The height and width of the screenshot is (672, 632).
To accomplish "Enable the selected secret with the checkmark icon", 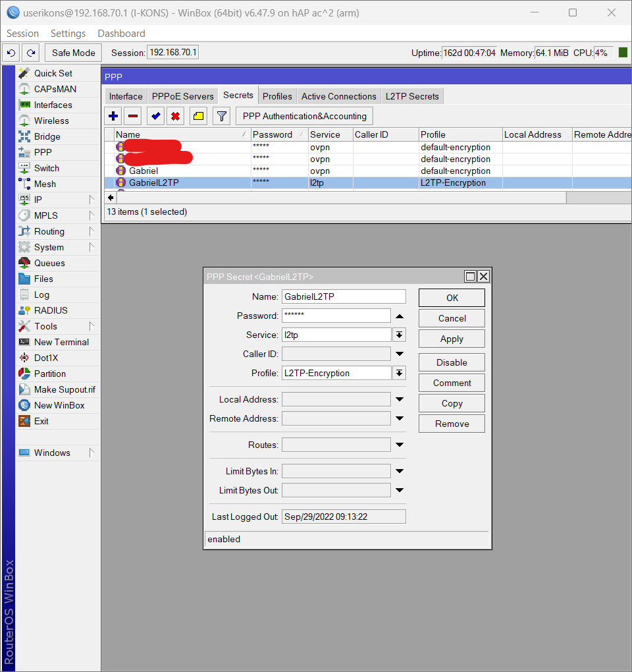I will 155,116.
